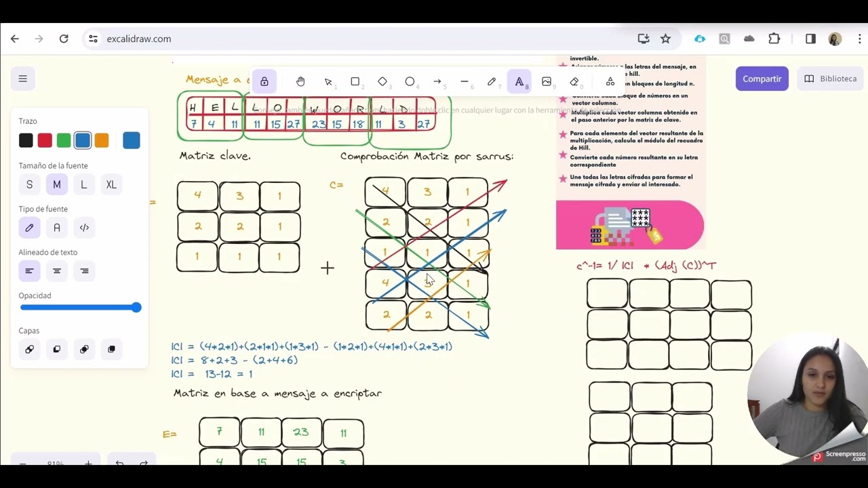Set font size to XL
868x488 pixels.
pos(111,184)
